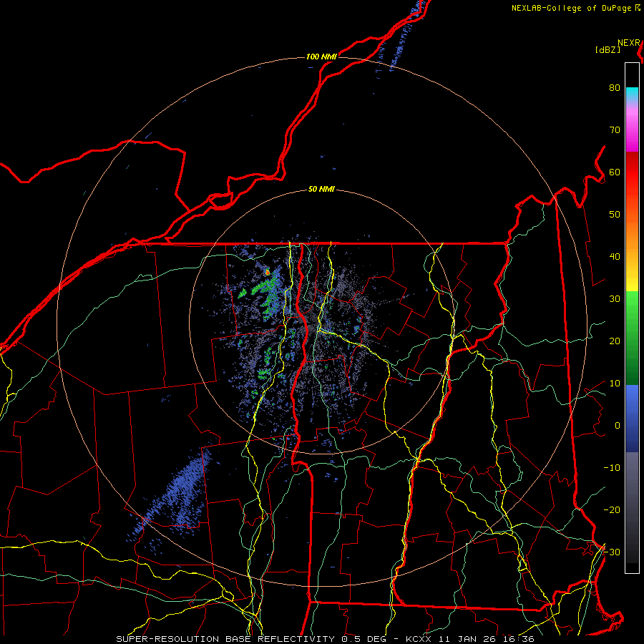Click the cyan segment of the color bar
Image resolution: width=644 pixels, height=644 pixels.
click(x=632, y=94)
